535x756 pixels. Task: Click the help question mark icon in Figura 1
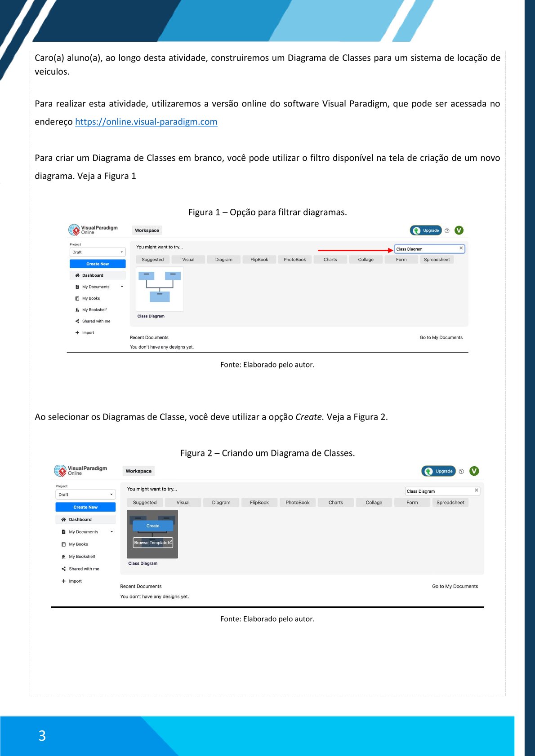[447, 231]
